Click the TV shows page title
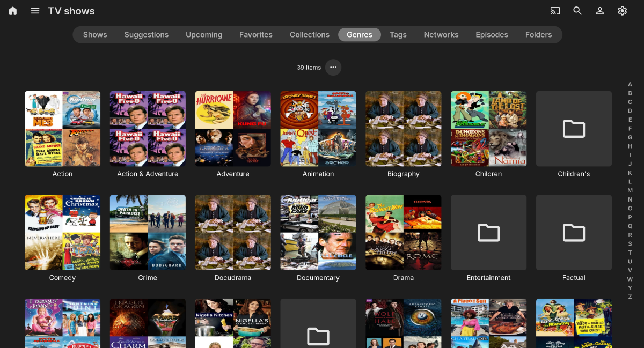Image resolution: width=644 pixels, height=348 pixels. [x=71, y=11]
